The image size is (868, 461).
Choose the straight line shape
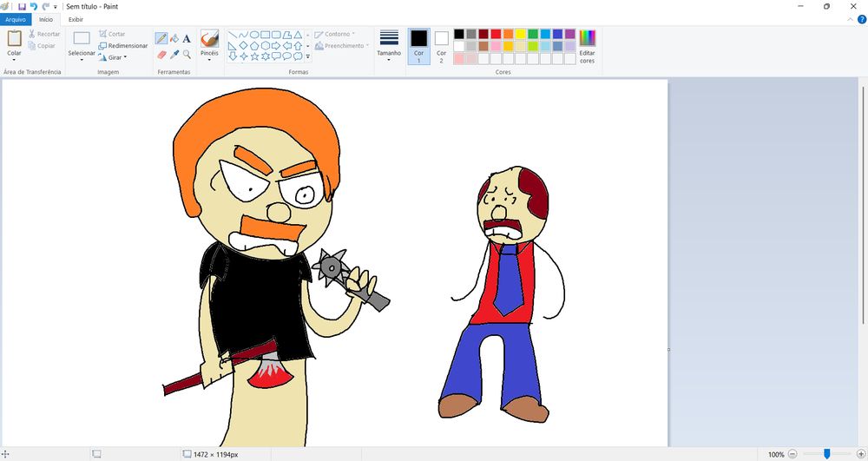tap(233, 35)
